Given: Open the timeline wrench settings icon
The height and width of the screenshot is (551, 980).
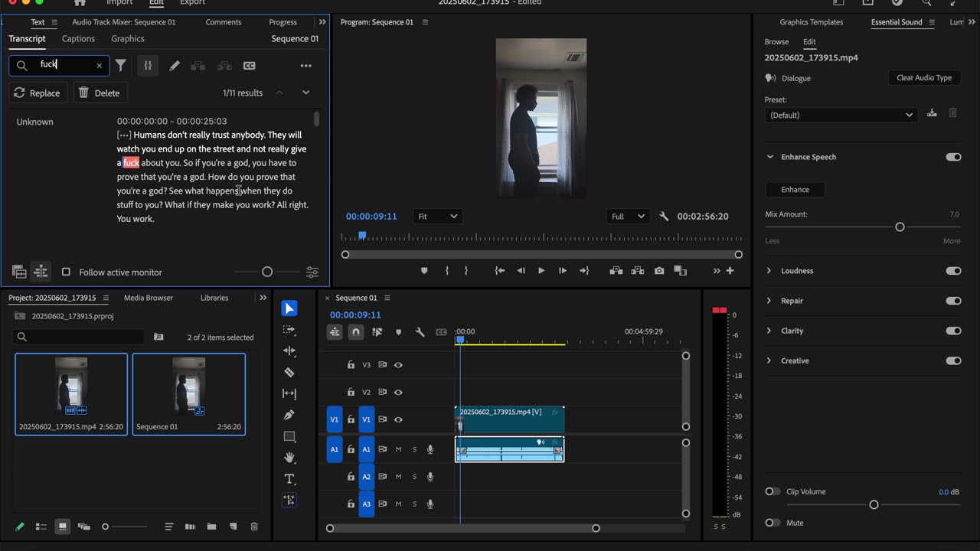Looking at the screenshot, I should [420, 332].
